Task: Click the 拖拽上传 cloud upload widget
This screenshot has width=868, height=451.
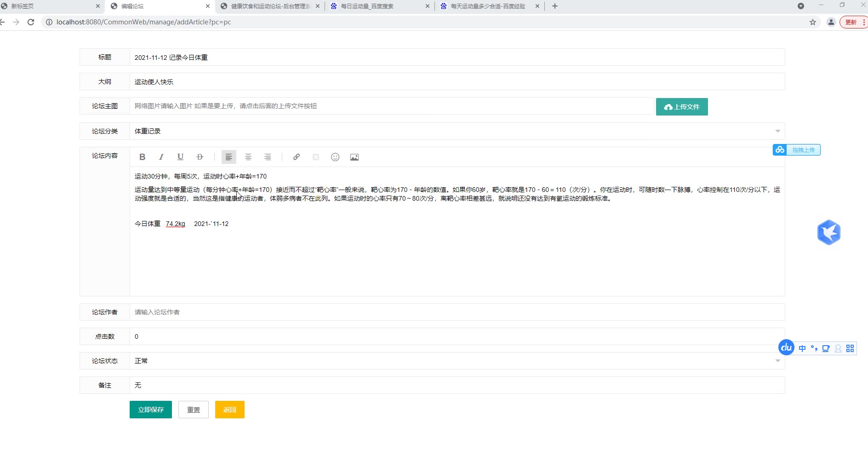Action: coord(797,150)
